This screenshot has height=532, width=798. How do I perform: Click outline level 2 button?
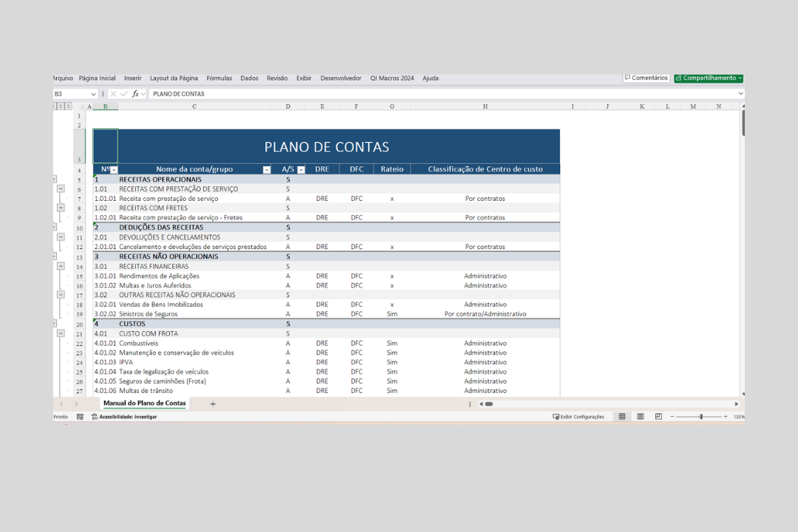click(61, 106)
